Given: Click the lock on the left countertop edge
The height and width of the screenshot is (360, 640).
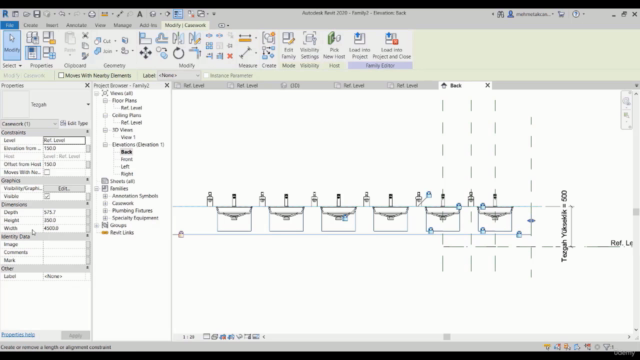Looking at the screenshot, I should coord(181,234).
